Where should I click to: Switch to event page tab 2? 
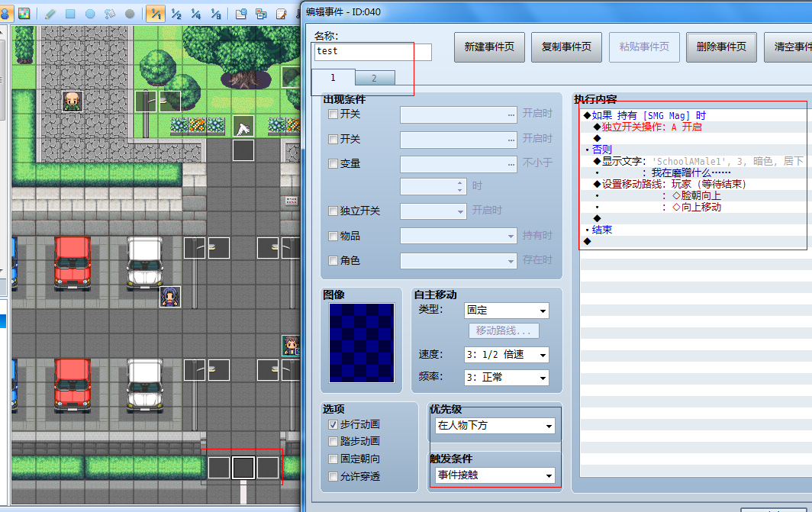click(375, 78)
